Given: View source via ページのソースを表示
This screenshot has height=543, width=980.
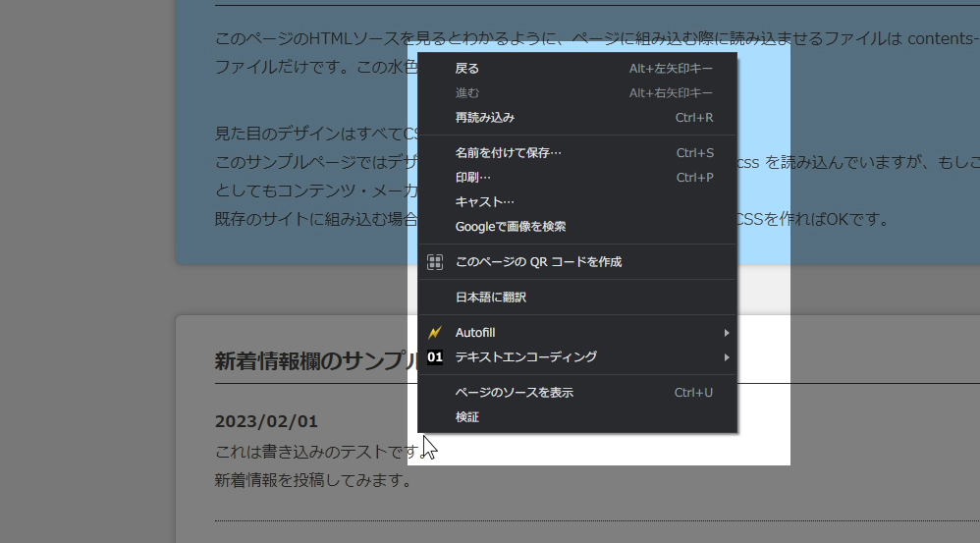Looking at the screenshot, I should click(x=515, y=393).
